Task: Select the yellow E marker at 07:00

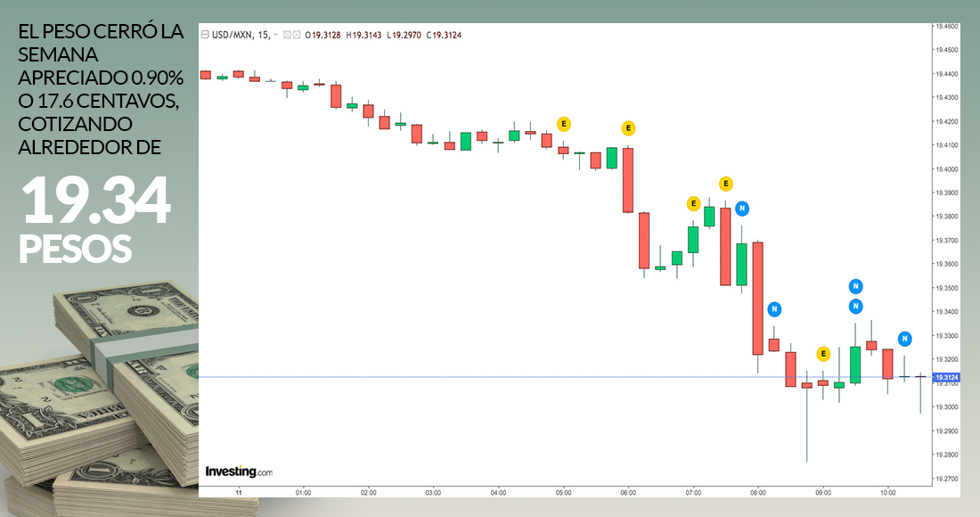Action: pyautogui.click(x=693, y=203)
